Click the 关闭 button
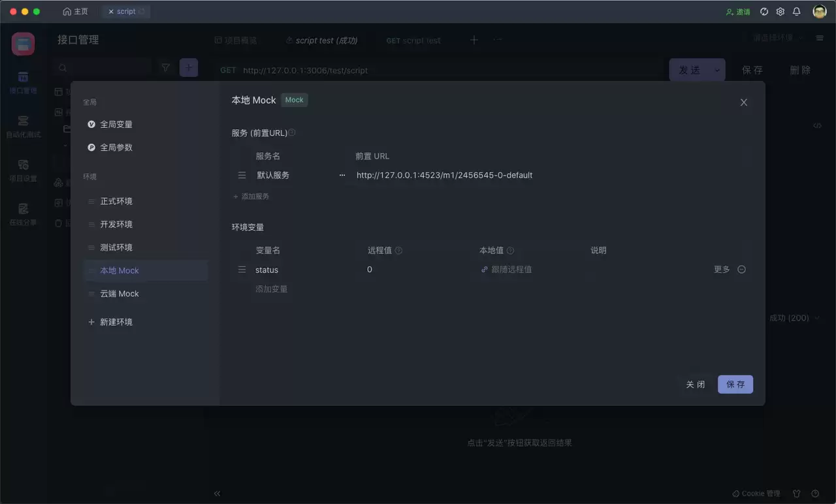Viewport: 836px width, 504px height. pos(696,385)
